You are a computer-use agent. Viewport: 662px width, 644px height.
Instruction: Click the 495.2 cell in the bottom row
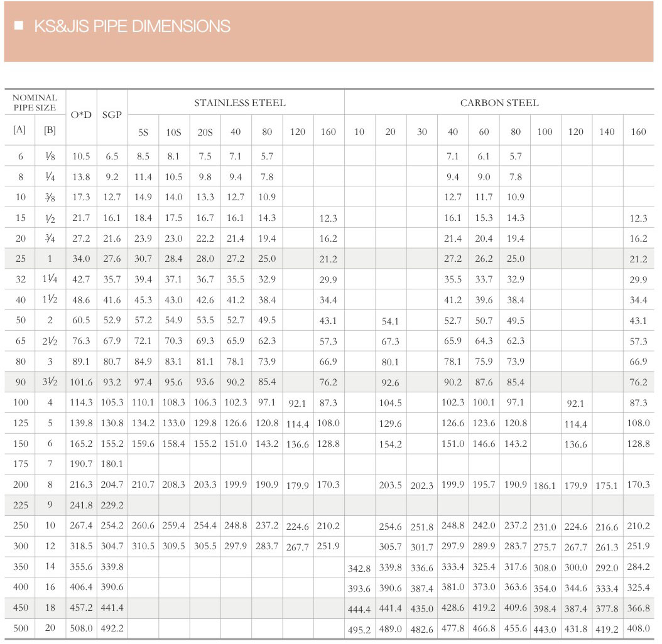pyautogui.click(x=359, y=628)
